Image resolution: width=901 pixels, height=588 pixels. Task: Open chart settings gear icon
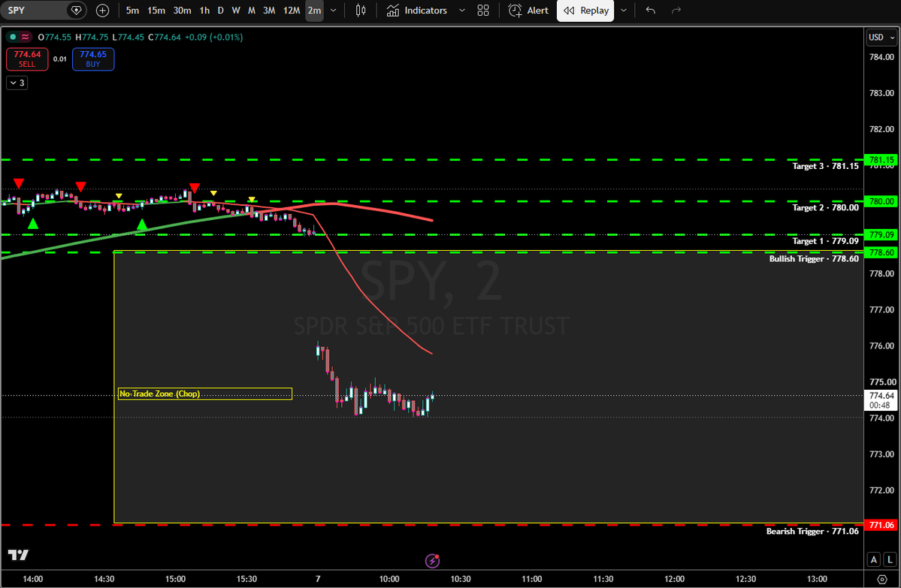(x=882, y=579)
